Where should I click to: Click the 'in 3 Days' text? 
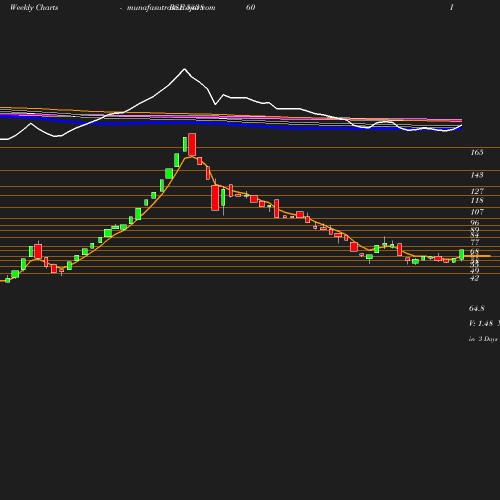point(483,339)
